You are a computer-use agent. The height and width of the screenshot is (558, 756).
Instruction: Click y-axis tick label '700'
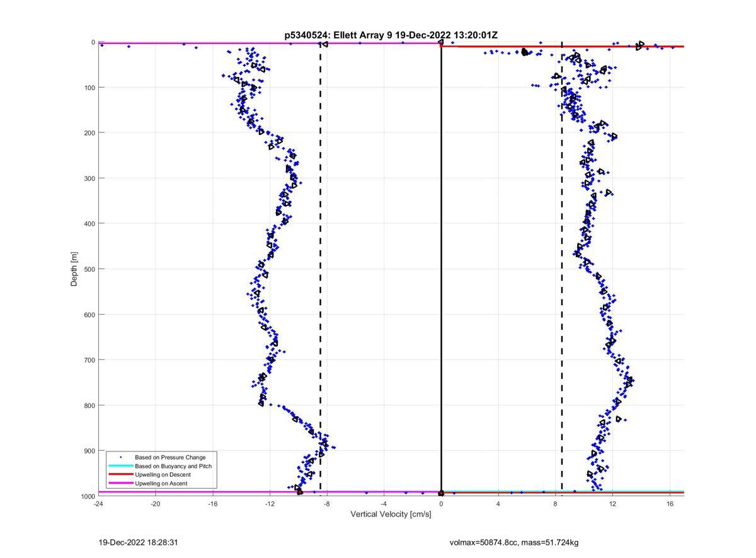point(89,360)
